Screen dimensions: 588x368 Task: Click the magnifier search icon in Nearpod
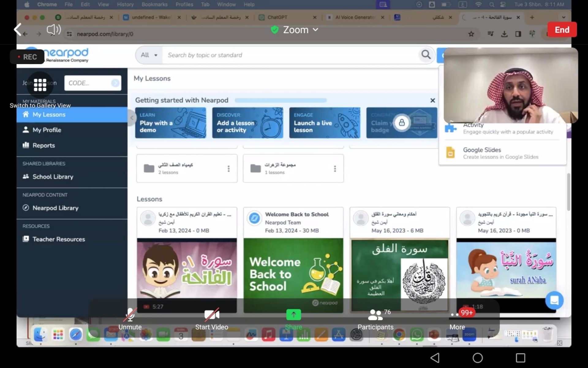(426, 55)
